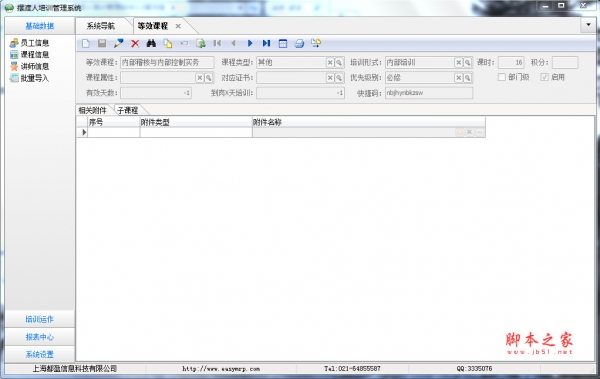Viewport: 600px width, 379px height.
Task: Open 员工信息 in the sidebar
Action: point(29,43)
